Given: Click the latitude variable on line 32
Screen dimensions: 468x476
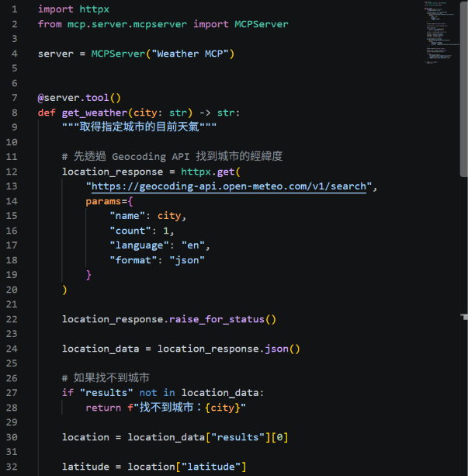Looking at the screenshot, I should tap(85, 467).
